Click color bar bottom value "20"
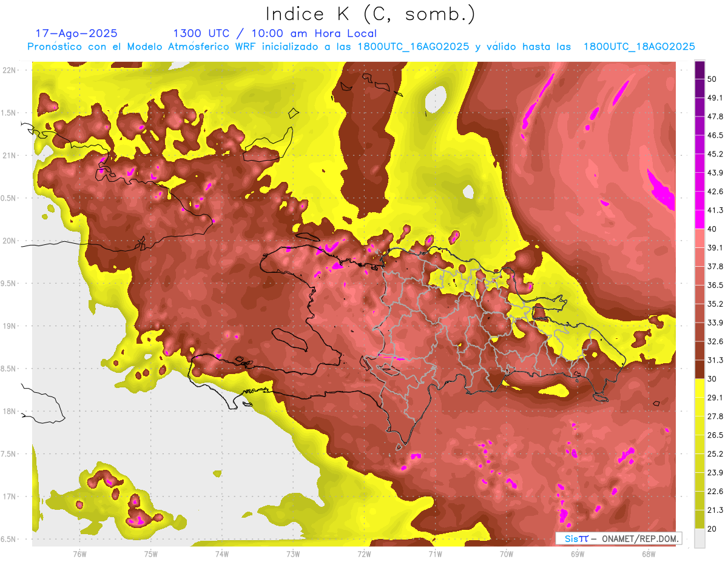Screen dimensions: 728x562 tap(712, 529)
